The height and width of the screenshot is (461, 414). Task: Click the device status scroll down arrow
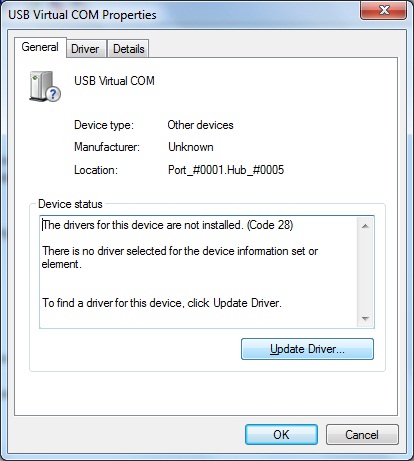(365, 319)
